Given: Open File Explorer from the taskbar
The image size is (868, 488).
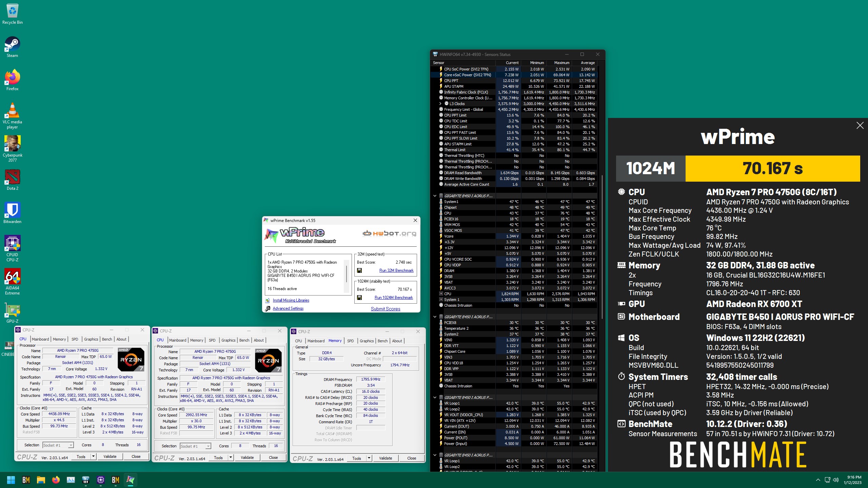Looking at the screenshot, I should point(41,480).
